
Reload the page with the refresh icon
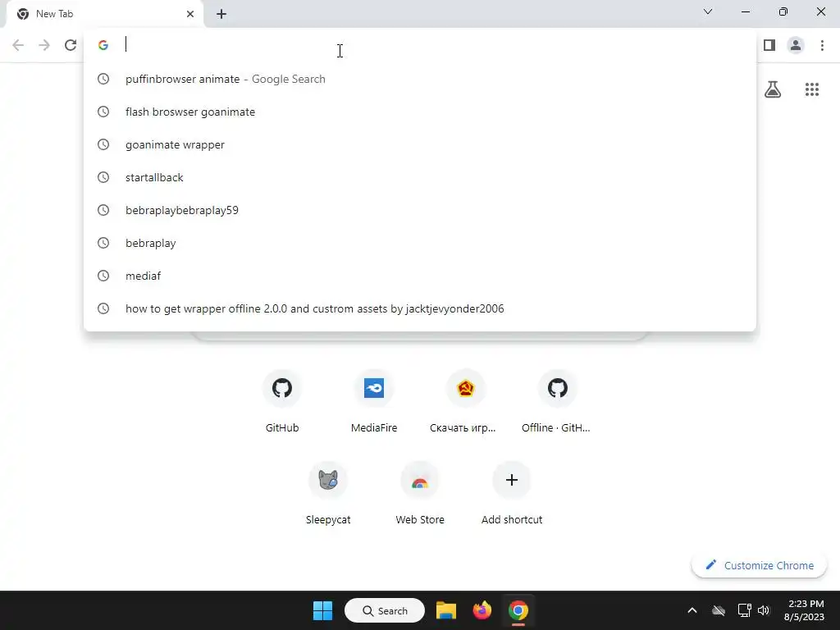click(x=71, y=45)
